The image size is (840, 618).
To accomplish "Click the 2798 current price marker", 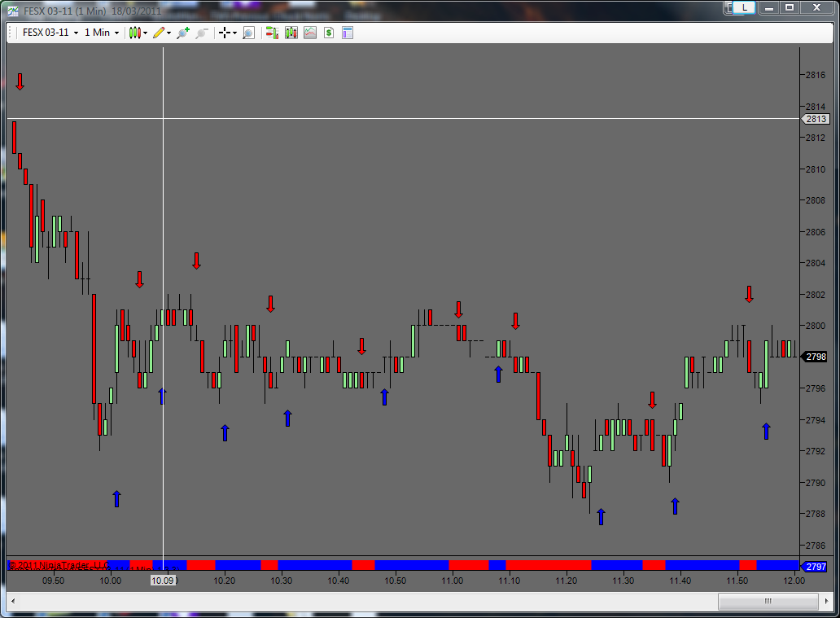I will point(816,357).
